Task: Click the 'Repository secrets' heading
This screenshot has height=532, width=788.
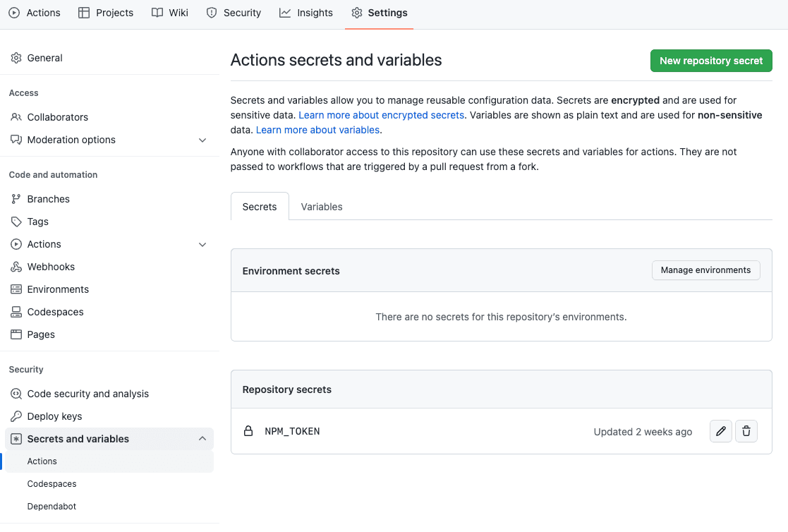Action: click(x=287, y=389)
